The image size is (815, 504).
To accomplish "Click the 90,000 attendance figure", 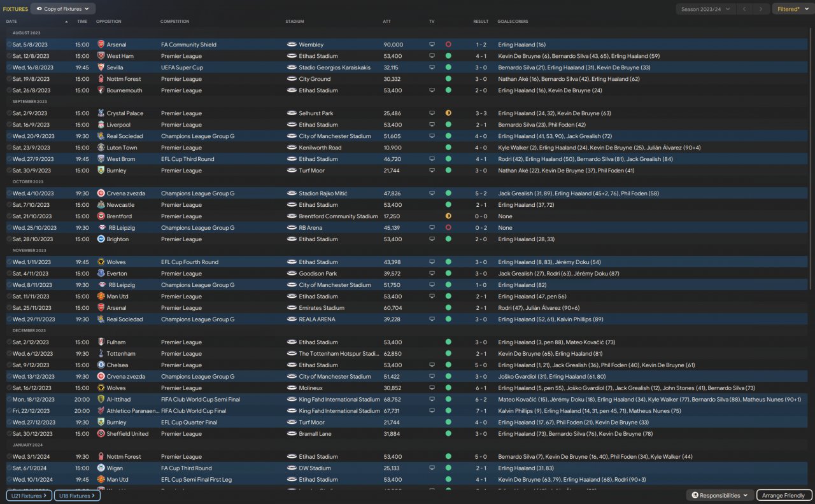I will point(393,45).
